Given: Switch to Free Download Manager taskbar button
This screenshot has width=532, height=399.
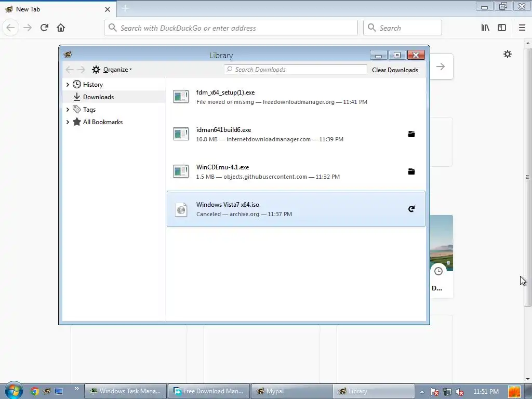Looking at the screenshot, I should [209, 391].
